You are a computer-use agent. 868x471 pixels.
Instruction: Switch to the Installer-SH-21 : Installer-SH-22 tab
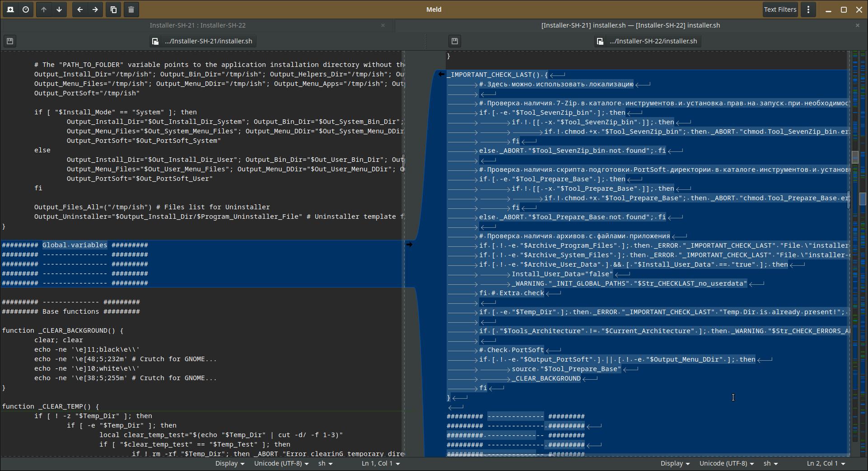pos(197,25)
